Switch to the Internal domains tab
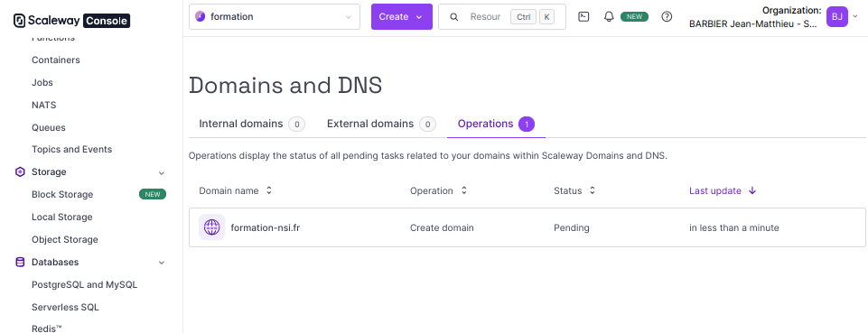 [252, 124]
